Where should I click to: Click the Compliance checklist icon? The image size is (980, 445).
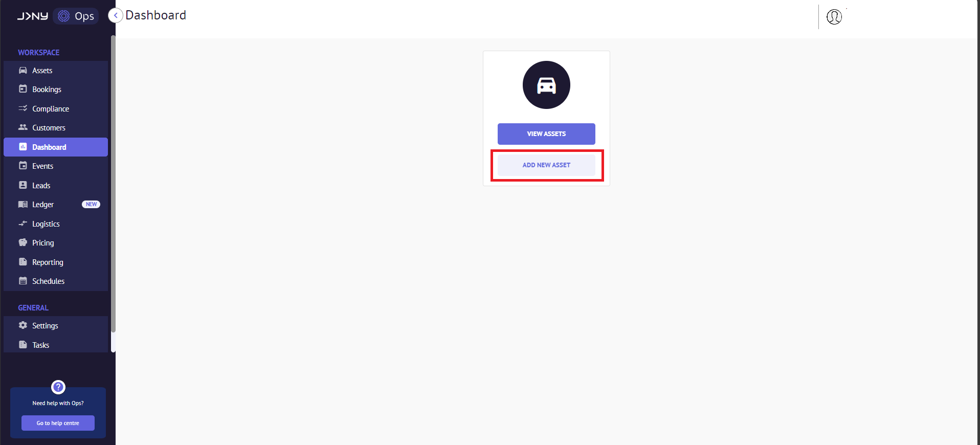pyautogui.click(x=23, y=108)
